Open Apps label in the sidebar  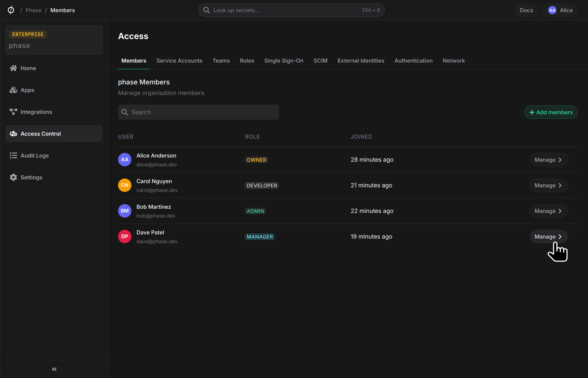[x=27, y=90]
